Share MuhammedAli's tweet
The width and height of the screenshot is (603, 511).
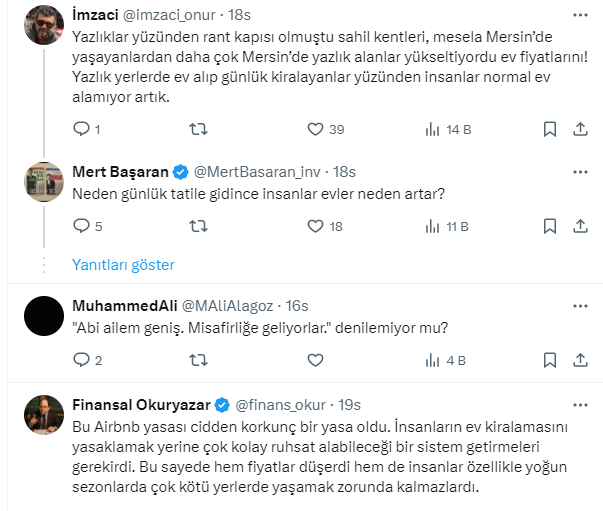[581, 360]
